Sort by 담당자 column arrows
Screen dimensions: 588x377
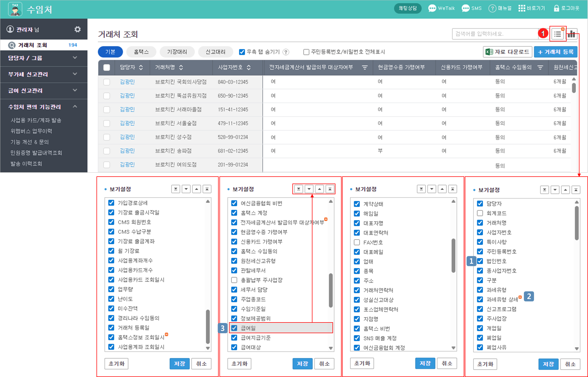pos(141,67)
